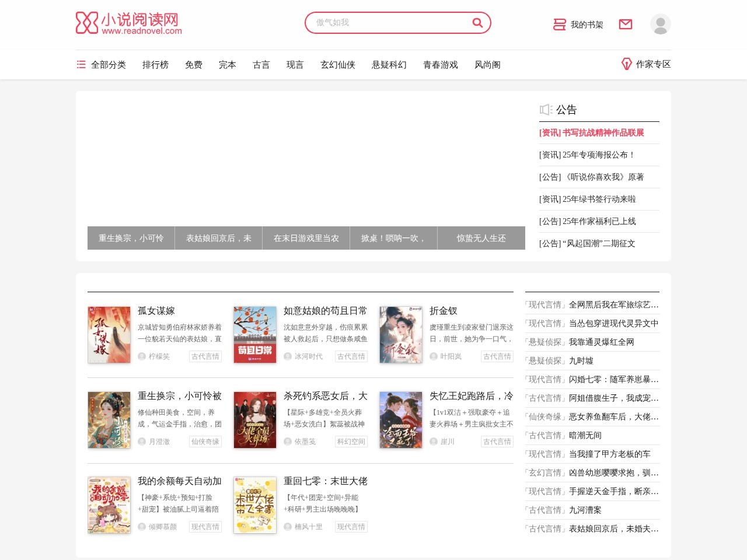Open messages via the envelope icon
Screen dimensions: 747x560
[625, 24]
